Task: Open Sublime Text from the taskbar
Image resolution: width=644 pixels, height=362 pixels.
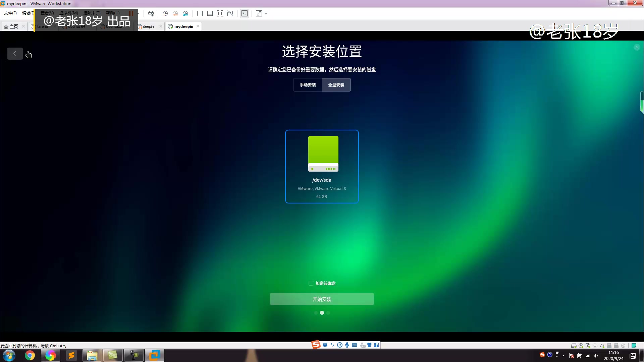Action: pyautogui.click(x=71, y=355)
